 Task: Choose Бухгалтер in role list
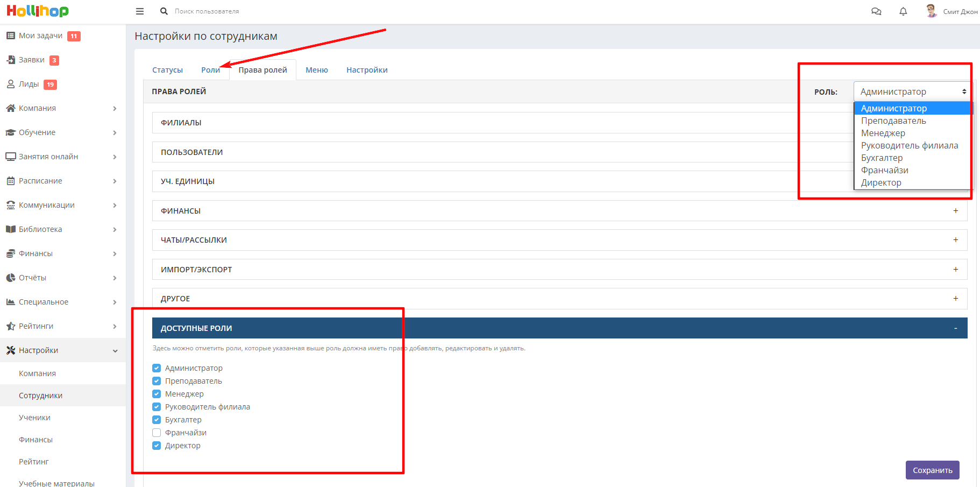[912, 158]
